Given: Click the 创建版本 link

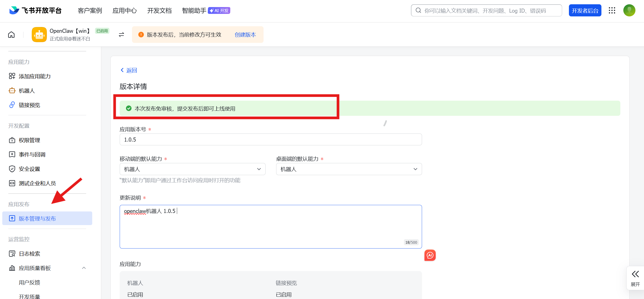Looking at the screenshot, I should point(245,35).
